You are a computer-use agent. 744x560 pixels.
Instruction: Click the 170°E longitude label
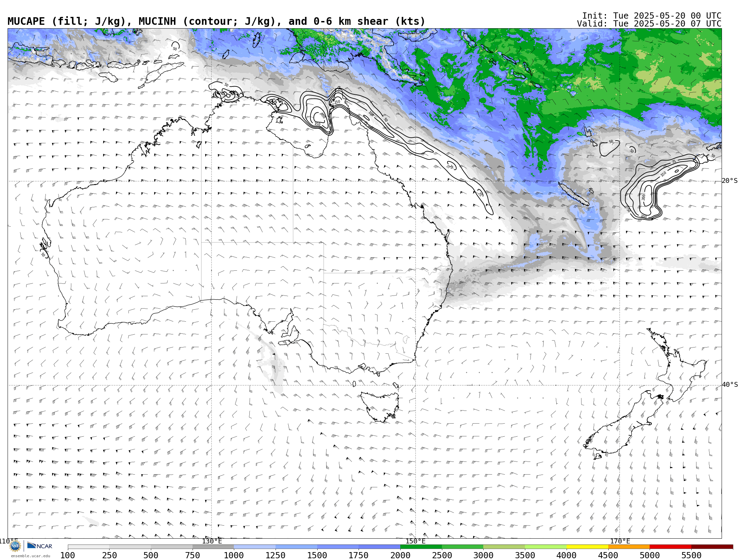[x=620, y=541]
